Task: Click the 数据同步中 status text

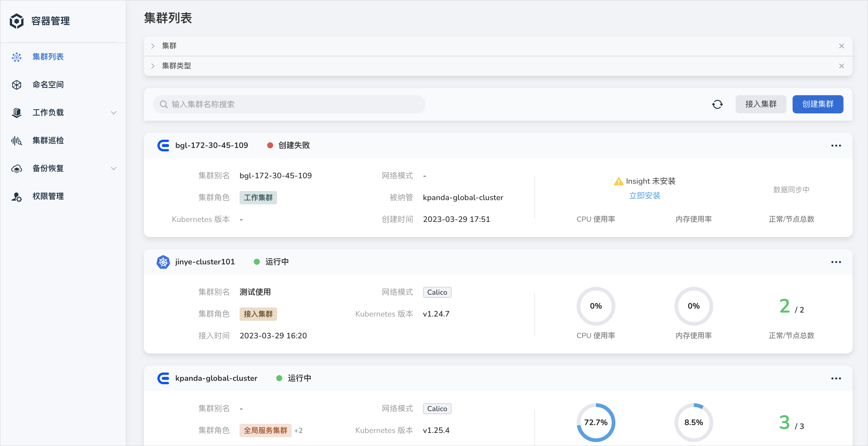Action: point(791,189)
